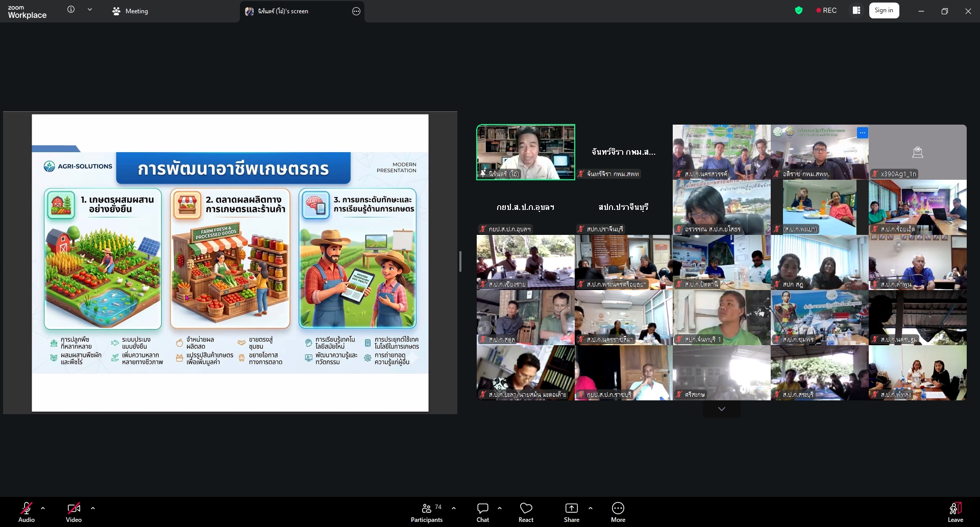Image resolution: width=980 pixels, height=527 pixels.
Task: Expand participants options caret
Action: click(x=454, y=508)
